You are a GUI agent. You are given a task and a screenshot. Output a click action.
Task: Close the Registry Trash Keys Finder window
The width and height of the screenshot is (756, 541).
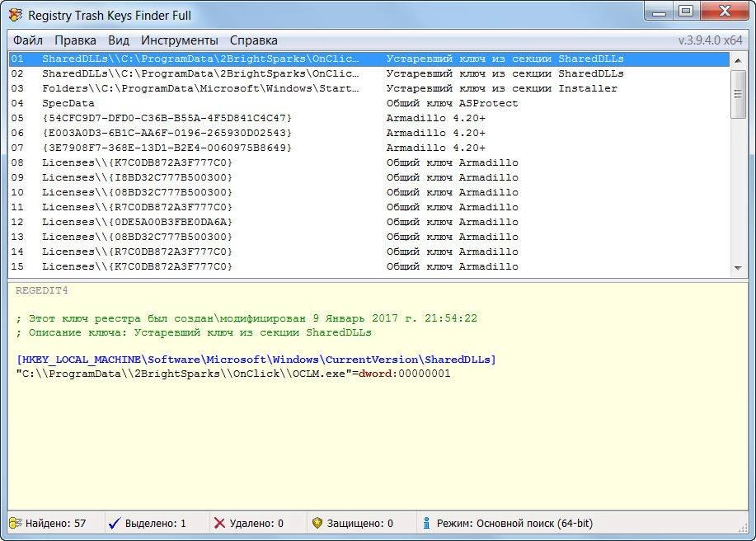(725, 11)
